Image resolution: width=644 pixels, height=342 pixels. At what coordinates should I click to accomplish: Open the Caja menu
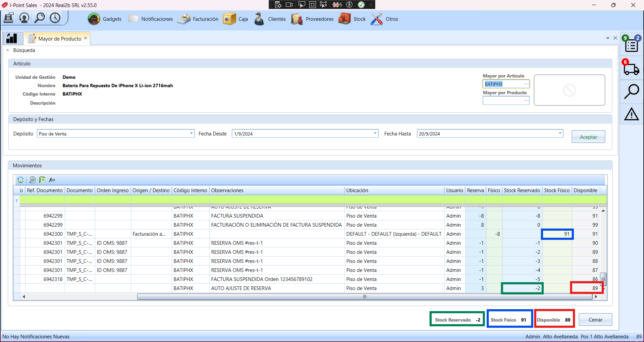[235, 19]
